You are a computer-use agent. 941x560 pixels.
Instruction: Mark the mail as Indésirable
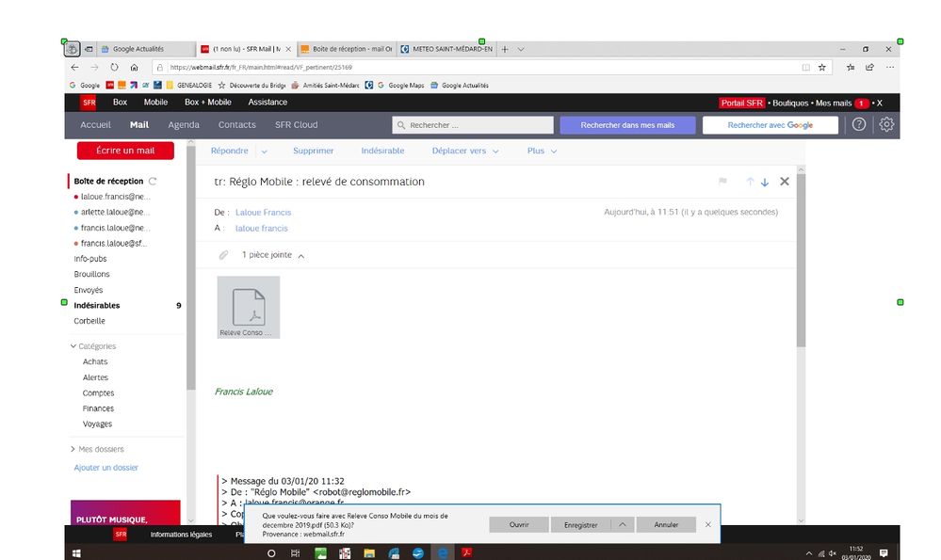[x=382, y=152]
